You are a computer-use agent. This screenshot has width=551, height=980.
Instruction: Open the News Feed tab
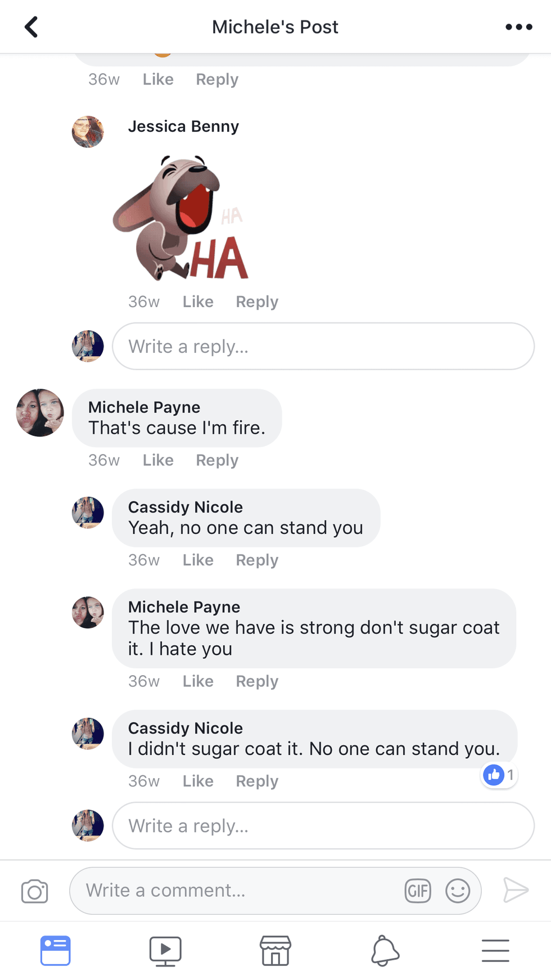(55, 951)
